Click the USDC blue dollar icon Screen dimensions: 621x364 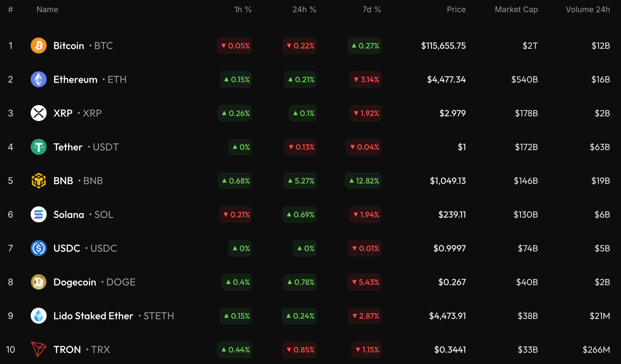pyautogui.click(x=38, y=248)
